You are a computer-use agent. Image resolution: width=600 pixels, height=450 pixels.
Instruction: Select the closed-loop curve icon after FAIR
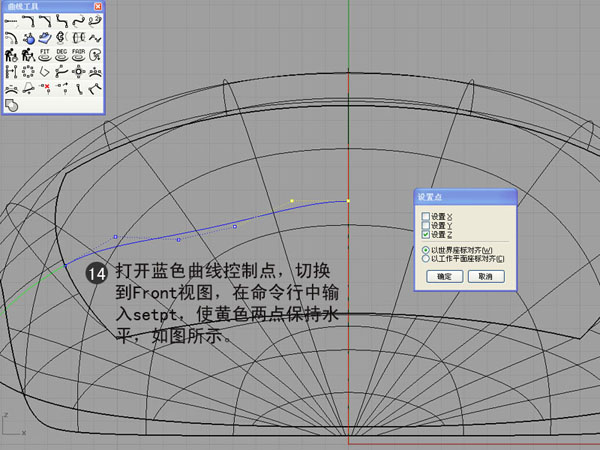pyautogui.click(x=95, y=55)
